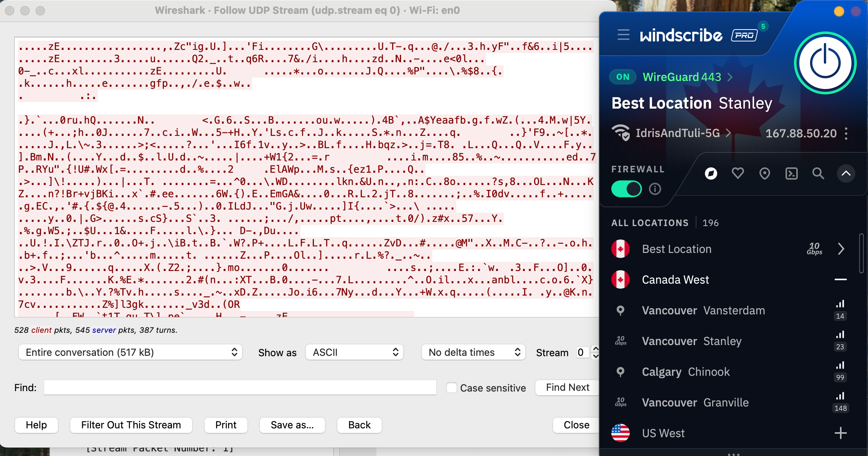Enable the Case sensitive checkbox

click(451, 388)
